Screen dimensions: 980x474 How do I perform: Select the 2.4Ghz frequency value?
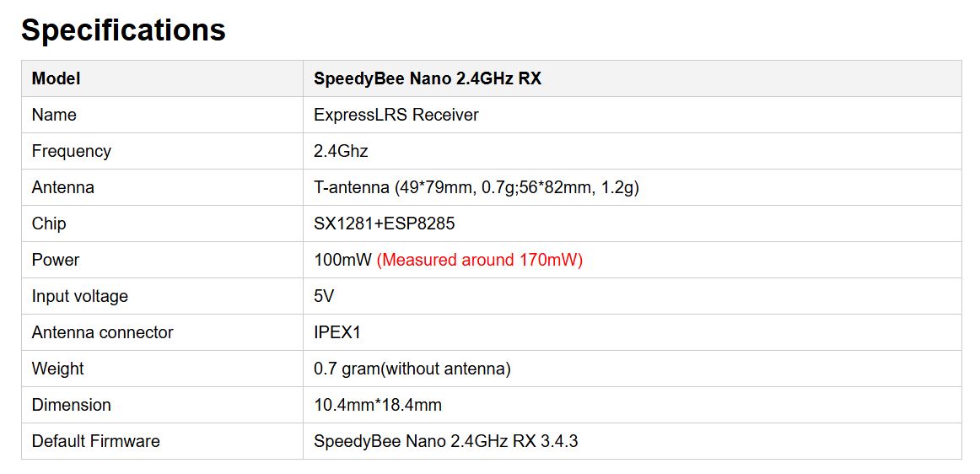click(341, 151)
